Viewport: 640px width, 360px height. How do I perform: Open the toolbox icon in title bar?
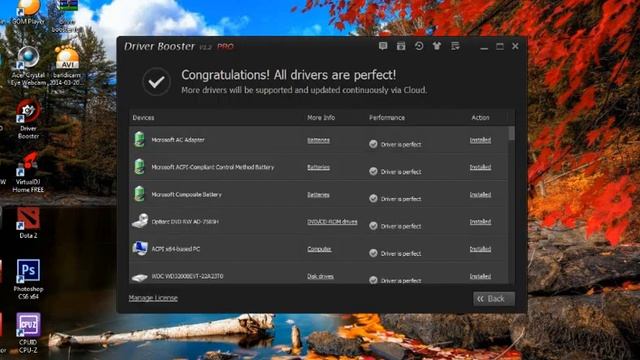point(401,46)
